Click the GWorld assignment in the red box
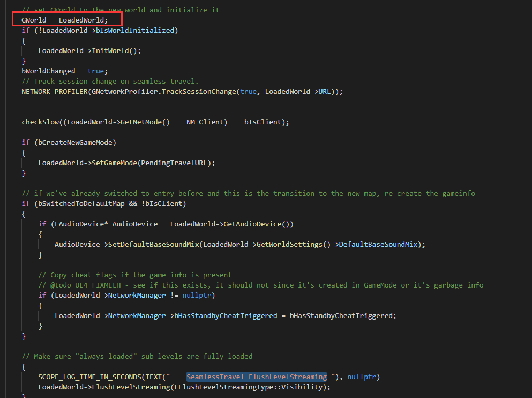The image size is (532, 398). (64, 20)
